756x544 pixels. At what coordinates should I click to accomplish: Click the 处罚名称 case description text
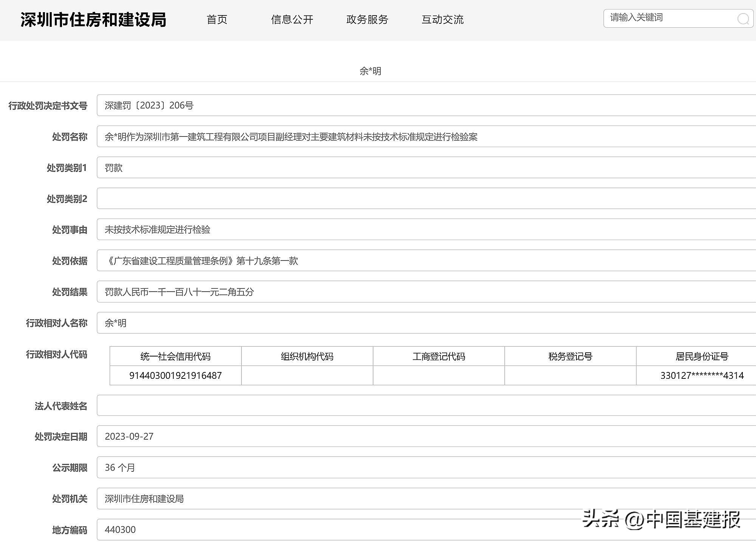click(291, 138)
